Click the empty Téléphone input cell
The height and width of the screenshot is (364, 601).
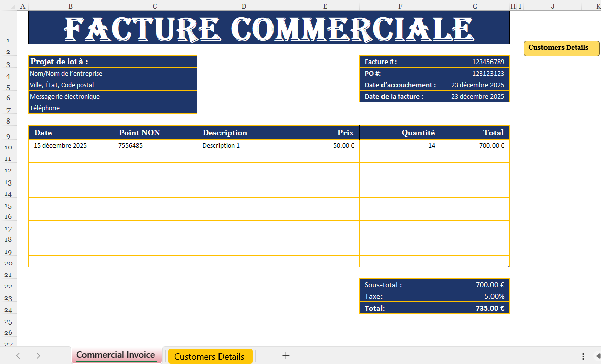(x=154, y=107)
